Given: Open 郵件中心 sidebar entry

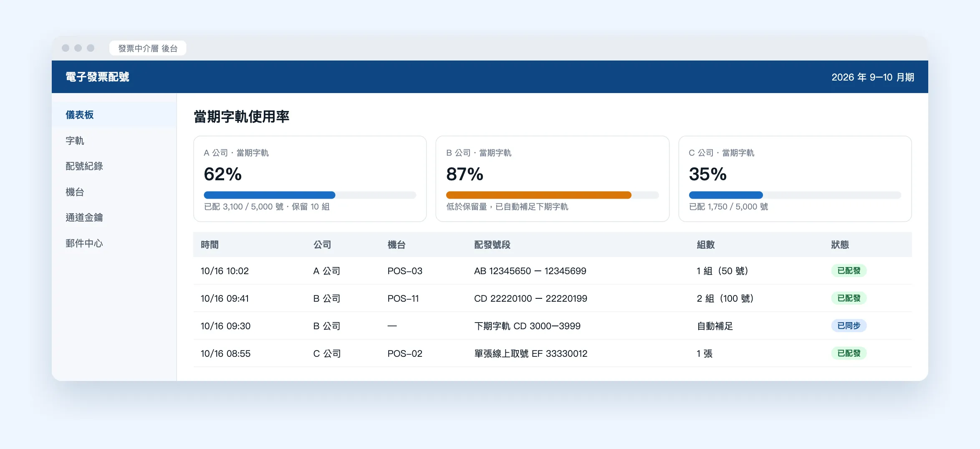Looking at the screenshot, I should [x=114, y=243].
